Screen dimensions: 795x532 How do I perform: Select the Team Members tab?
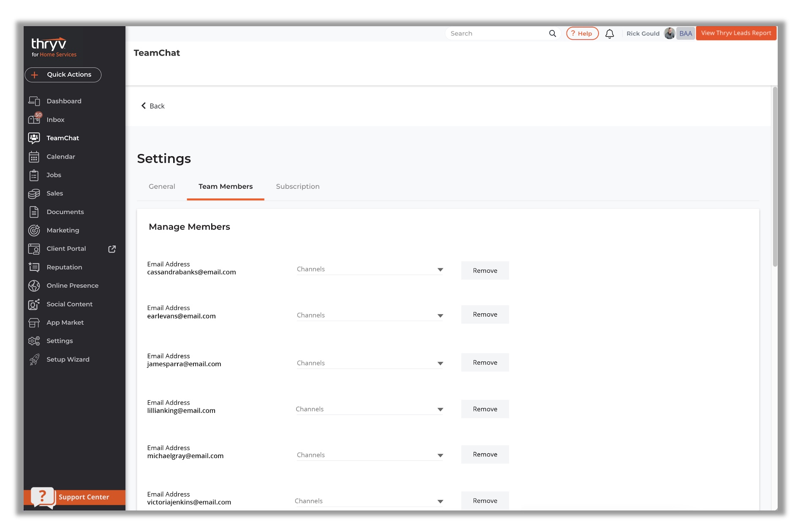226,187
